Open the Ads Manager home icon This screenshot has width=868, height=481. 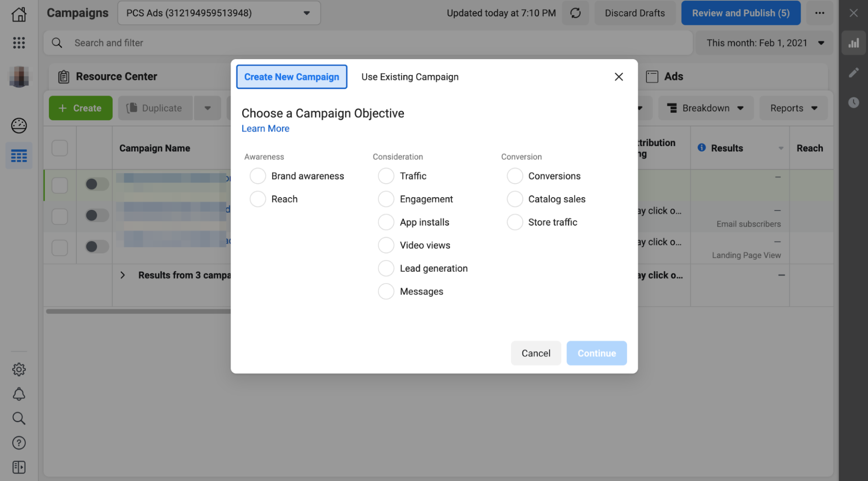[19, 14]
